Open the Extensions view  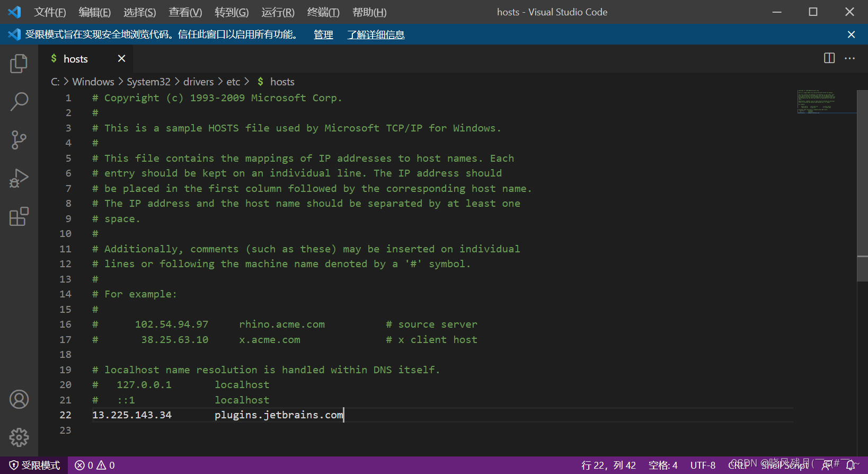click(19, 216)
